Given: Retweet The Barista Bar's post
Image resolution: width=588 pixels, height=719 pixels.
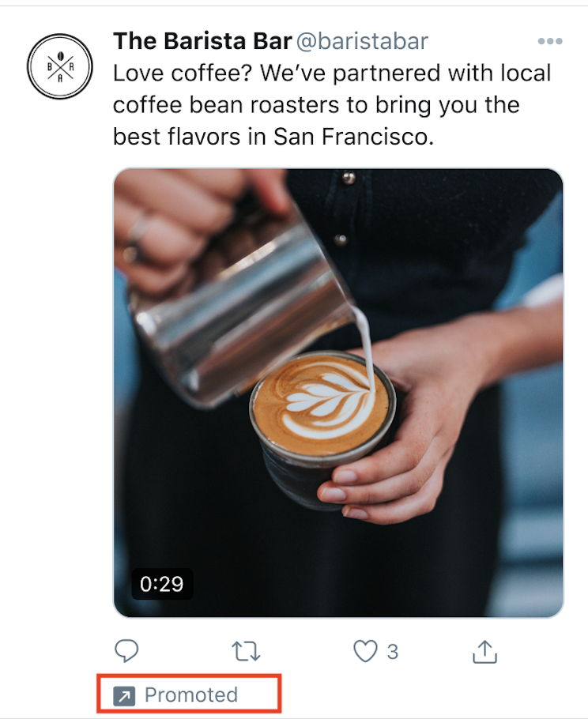Looking at the screenshot, I should [x=246, y=651].
